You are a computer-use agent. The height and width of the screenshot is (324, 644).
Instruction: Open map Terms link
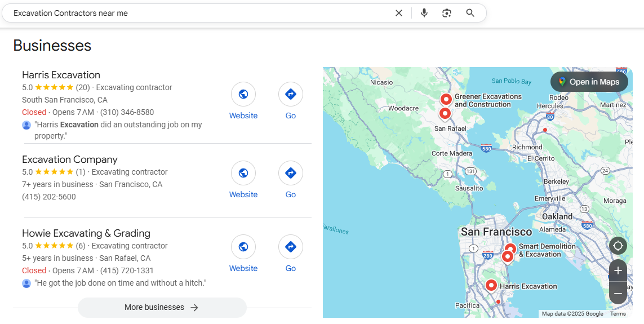[x=618, y=314]
